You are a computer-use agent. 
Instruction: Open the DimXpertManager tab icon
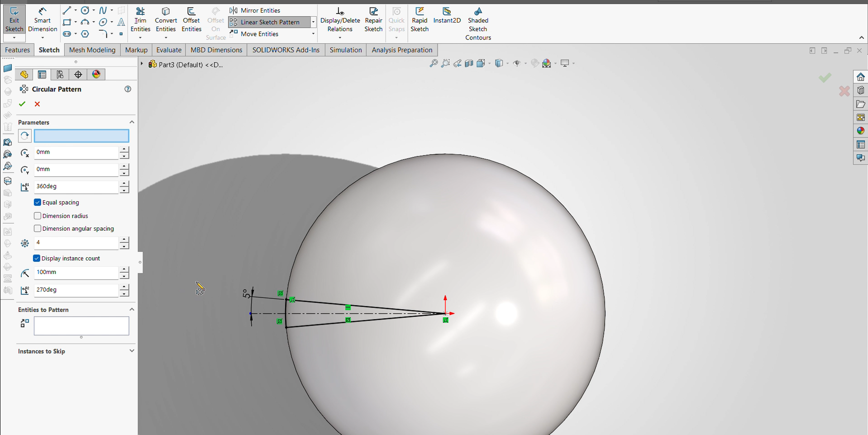[x=78, y=75]
